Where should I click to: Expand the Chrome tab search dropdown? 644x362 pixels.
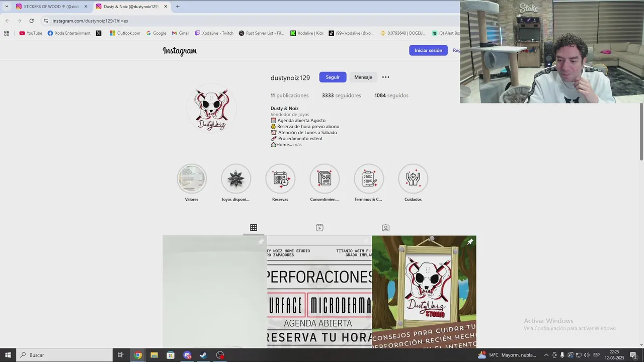coord(7,7)
